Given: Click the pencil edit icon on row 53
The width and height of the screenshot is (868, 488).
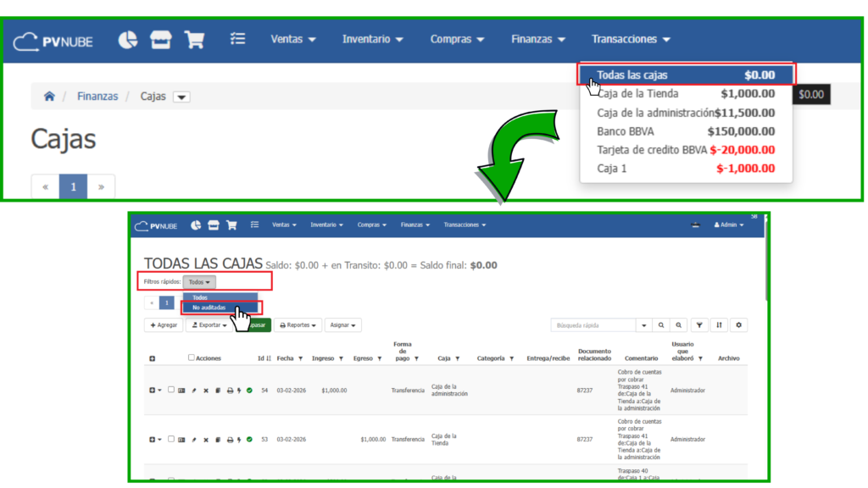Looking at the screenshot, I should 193,440.
